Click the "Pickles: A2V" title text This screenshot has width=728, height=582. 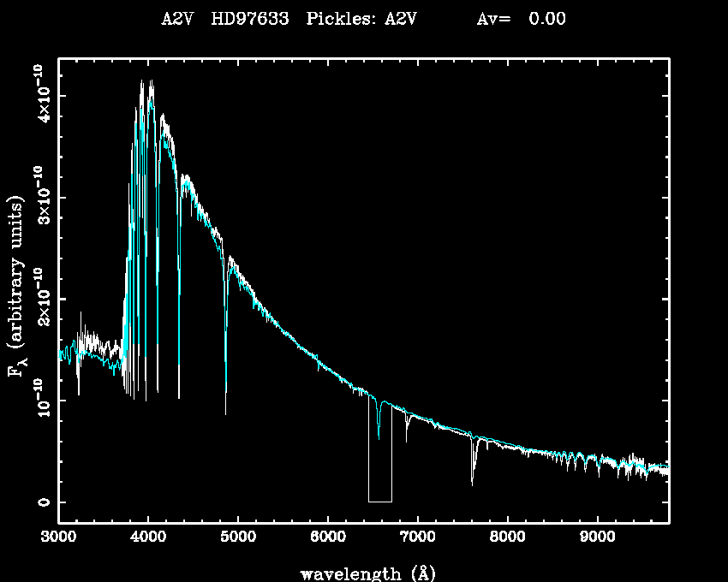[x=361, y=19]
